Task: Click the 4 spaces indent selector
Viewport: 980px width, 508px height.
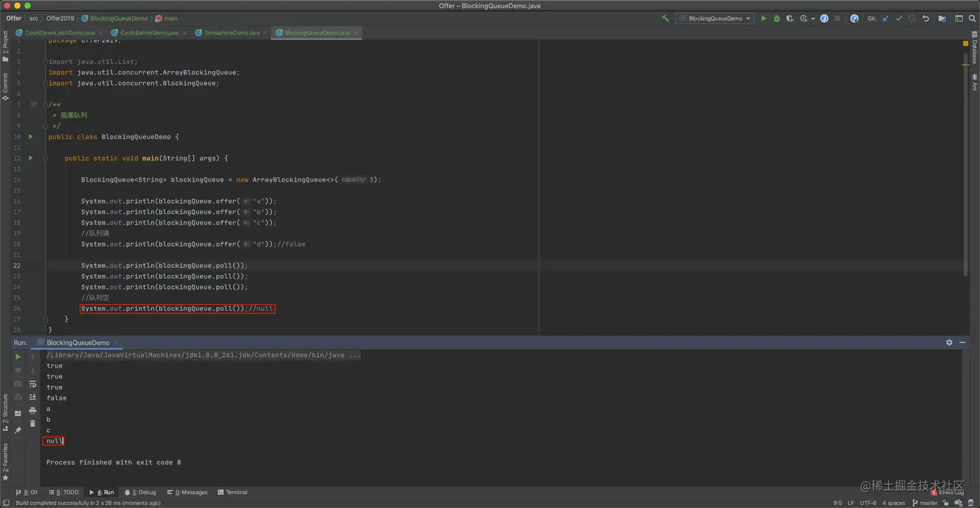Action: [892, 503]
